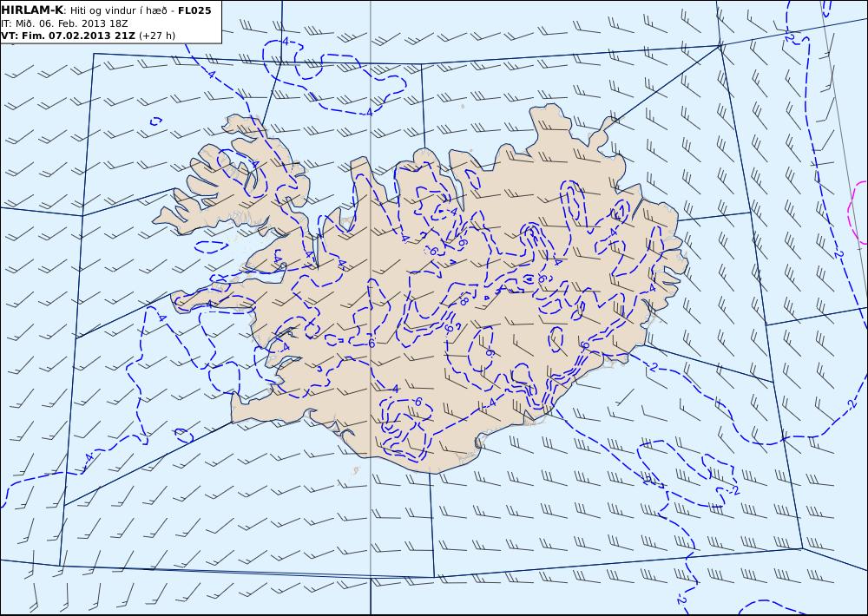Click the 'VT: Fim. 07.02.2013 21Z' valid time

tap(68, 36)
